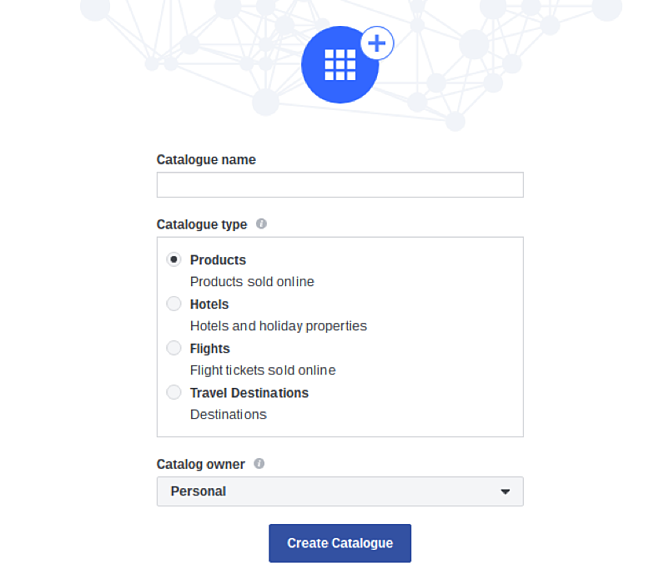Image resolution: width=669 pixels, height=584 pixels.
Task: Select the Products radio button
Action: (x=174, y=260)
